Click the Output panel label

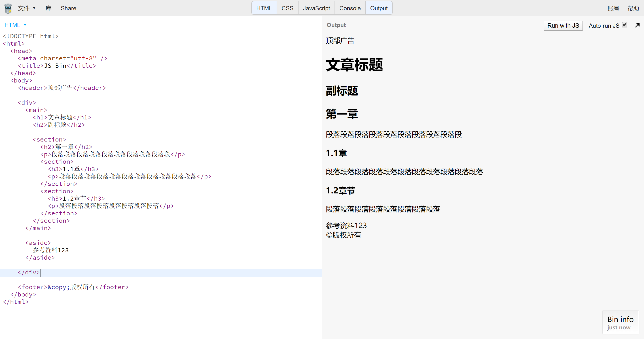tap(336, 25)
